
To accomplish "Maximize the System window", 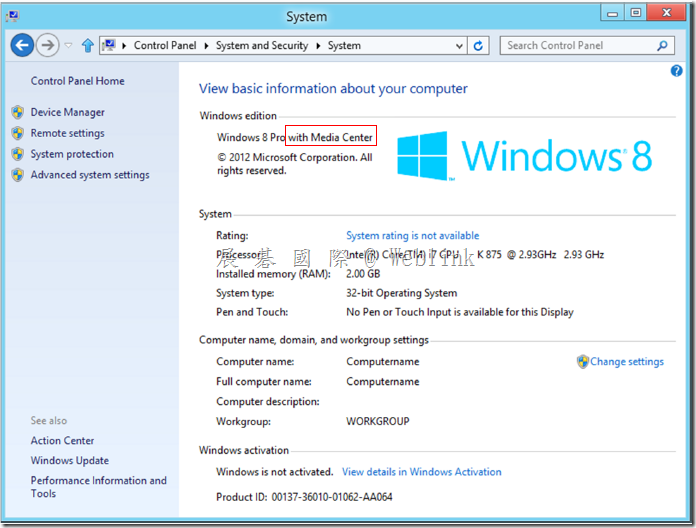I will point(636,13).
